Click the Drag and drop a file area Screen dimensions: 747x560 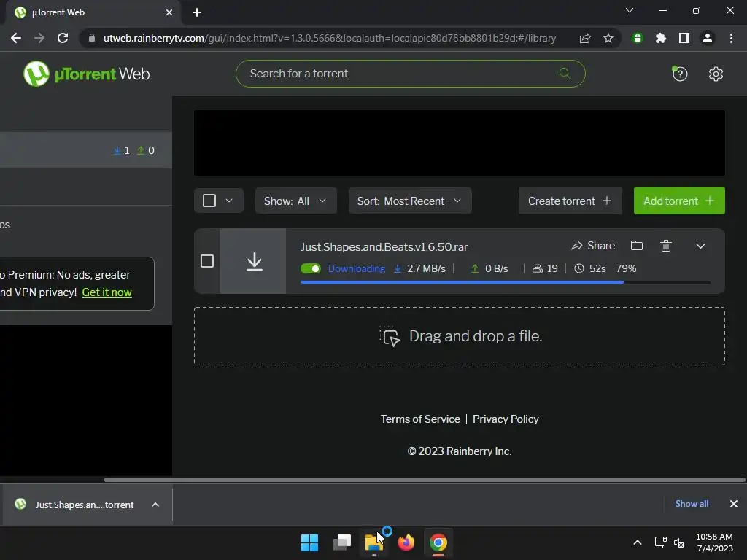click(460, 336)
